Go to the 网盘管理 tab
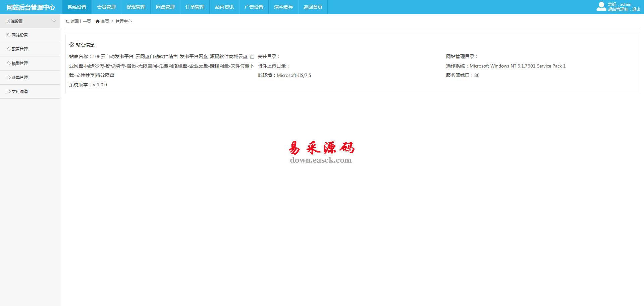The image size is (644, 306). (x=165, y=7)
